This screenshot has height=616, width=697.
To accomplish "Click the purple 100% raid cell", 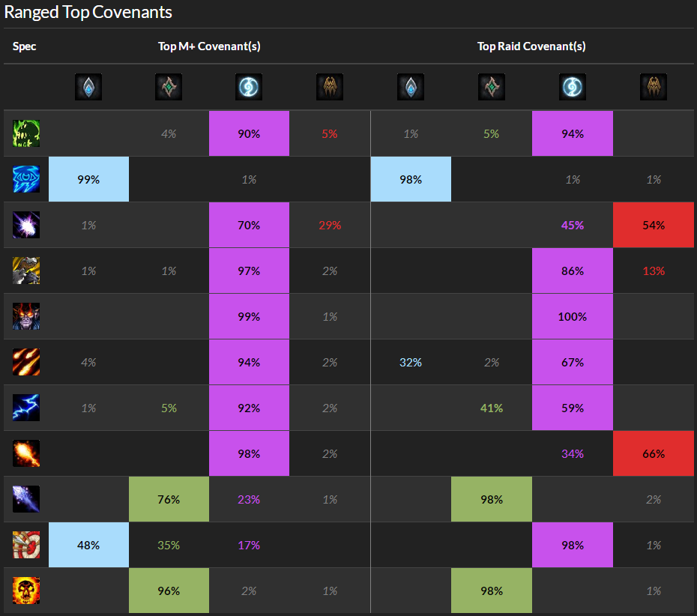I will click(572, 316).
